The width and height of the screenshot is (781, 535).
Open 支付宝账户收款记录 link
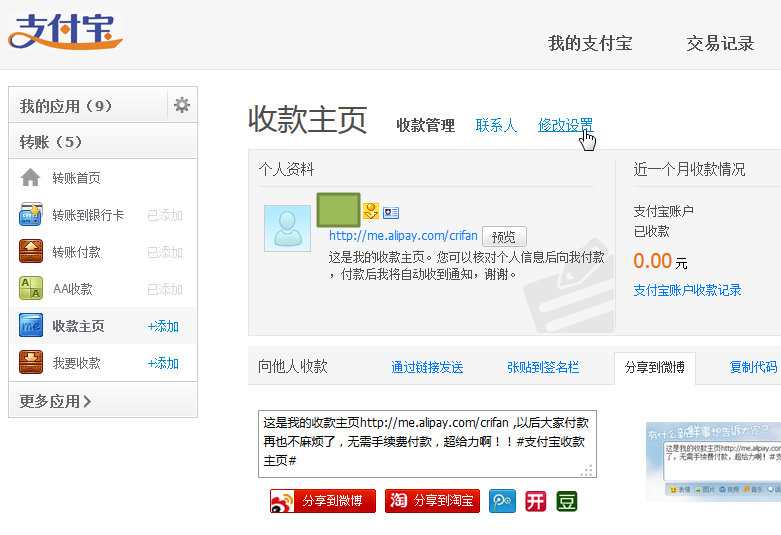point(687,290)
